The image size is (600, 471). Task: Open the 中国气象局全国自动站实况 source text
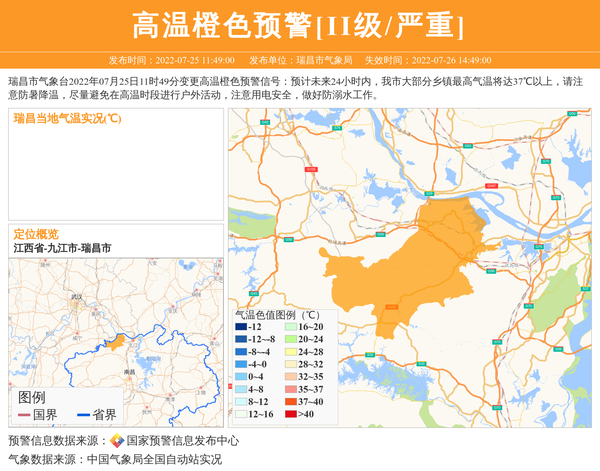[x=153, y=459]
